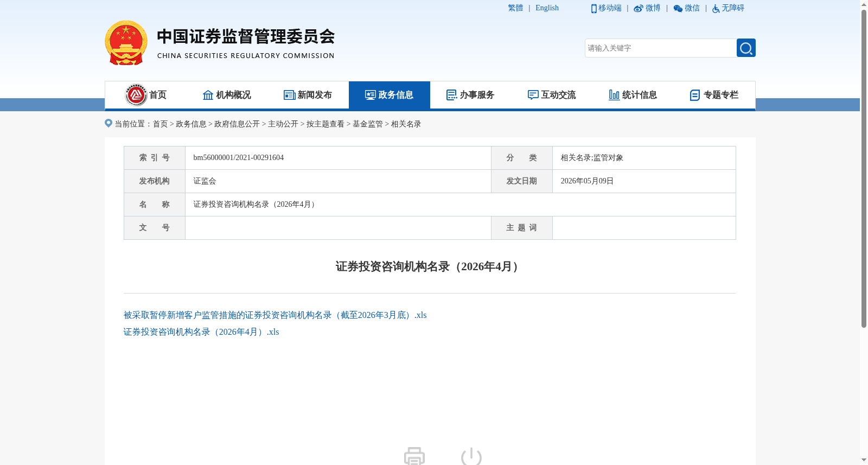Image resolution: width=868 pixels, height=465 pixels.
Task: Click the power-shaped close icon at bottom
Action: pos(471,456)
